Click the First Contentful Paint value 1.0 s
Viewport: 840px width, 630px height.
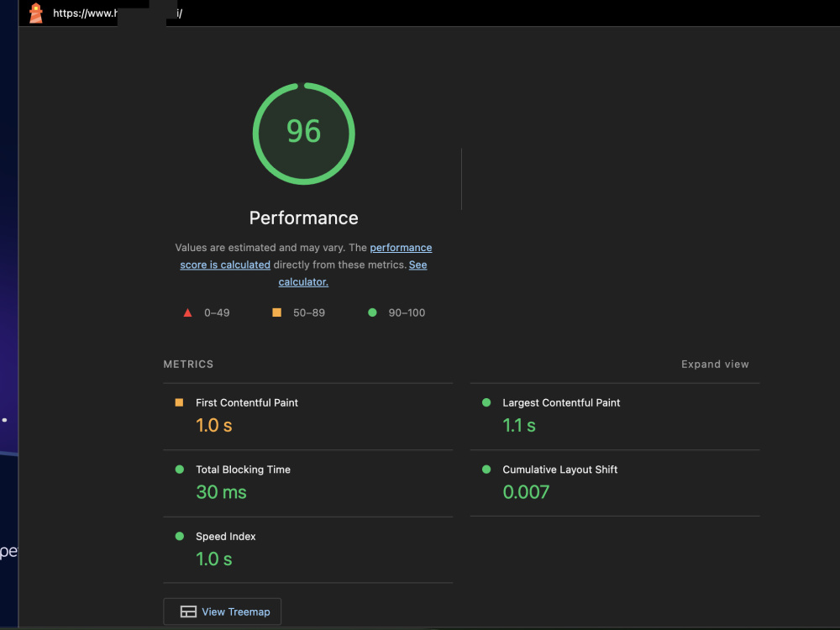(213, 425)
